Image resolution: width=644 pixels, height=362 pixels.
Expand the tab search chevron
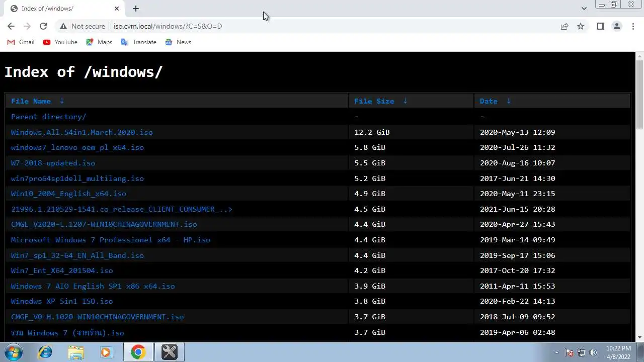[584, 9]
